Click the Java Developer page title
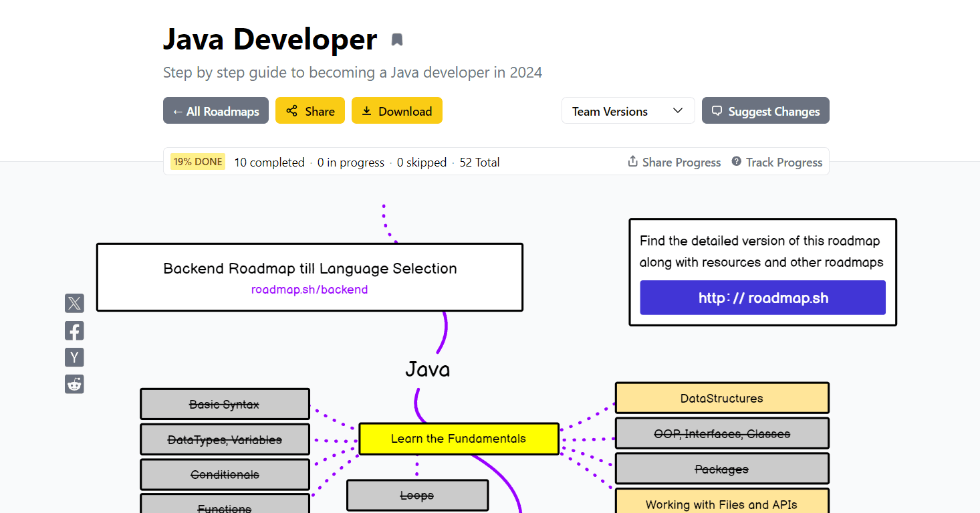Image resolution: width=980 pixels, height=513 pixels. [x=270, y=39]
